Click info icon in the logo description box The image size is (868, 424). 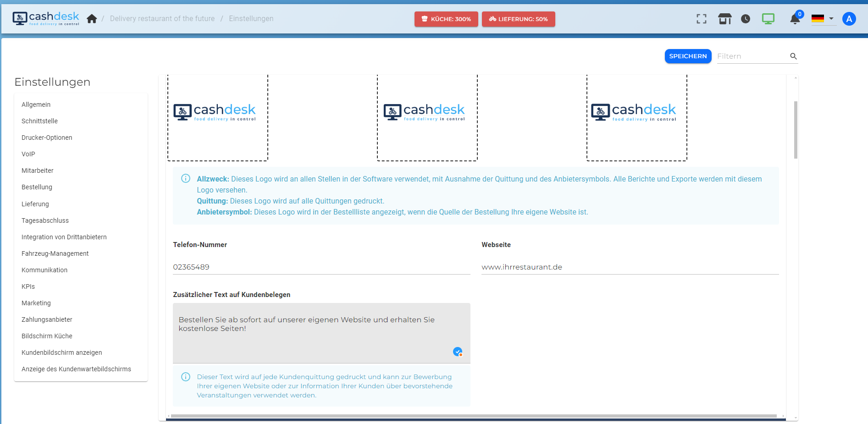pyautogui.click(x=186, y=178)
